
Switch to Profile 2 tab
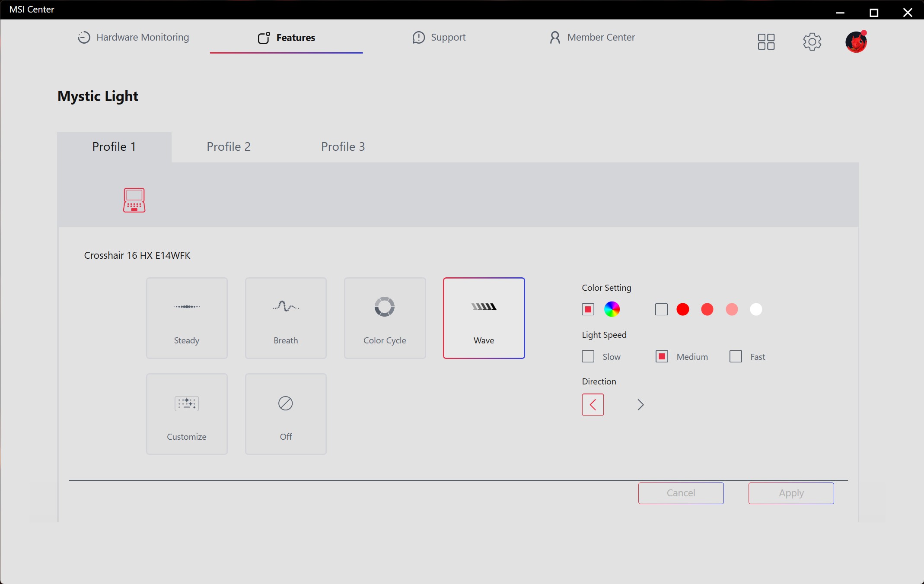tap(229, 147)
